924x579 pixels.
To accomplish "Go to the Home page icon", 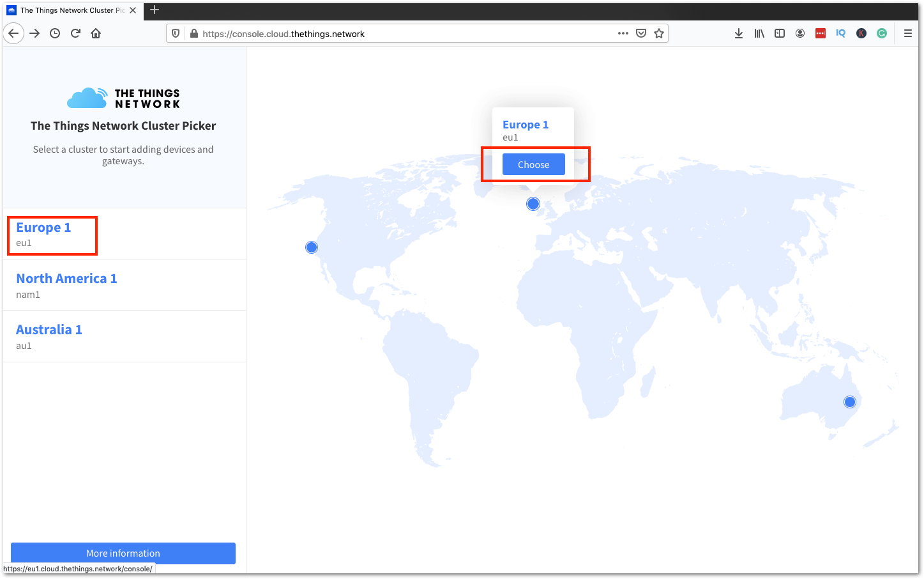I will click(x=96, y=33).
